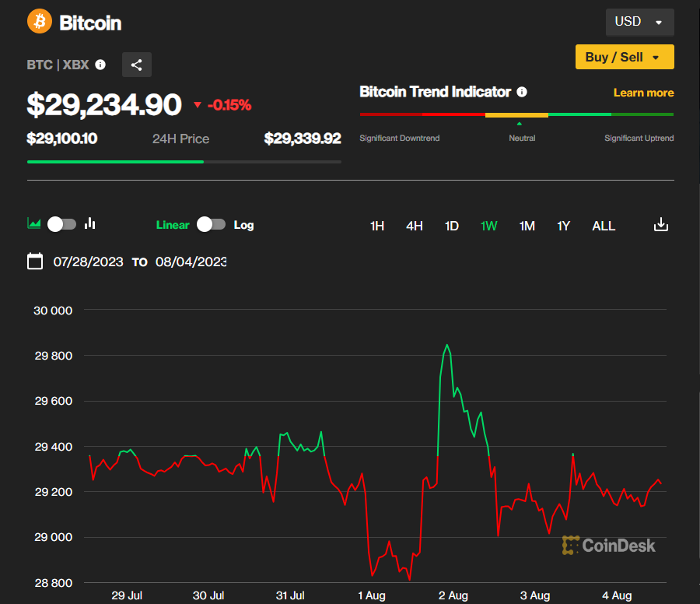Click the orange Bitcoin logo icon
The height and width of the screenshot is (604, 700).
(x=40, y=22)
